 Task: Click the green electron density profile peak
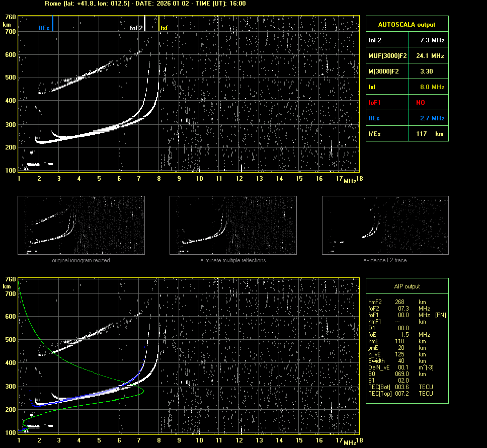(x=143, y=390)
